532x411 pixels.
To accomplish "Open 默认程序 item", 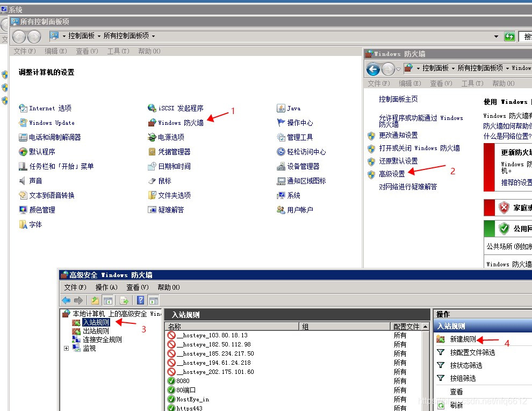I will tap(37, 152).
